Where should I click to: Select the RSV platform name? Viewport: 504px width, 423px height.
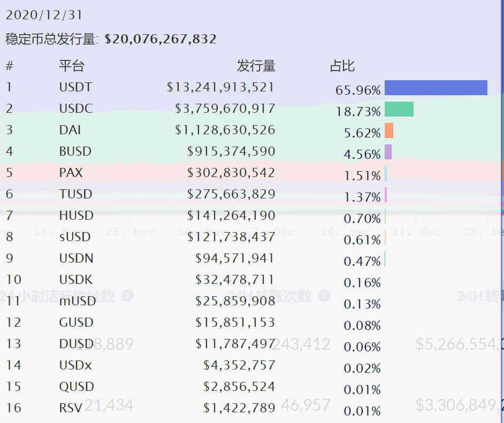pos(71,408)
